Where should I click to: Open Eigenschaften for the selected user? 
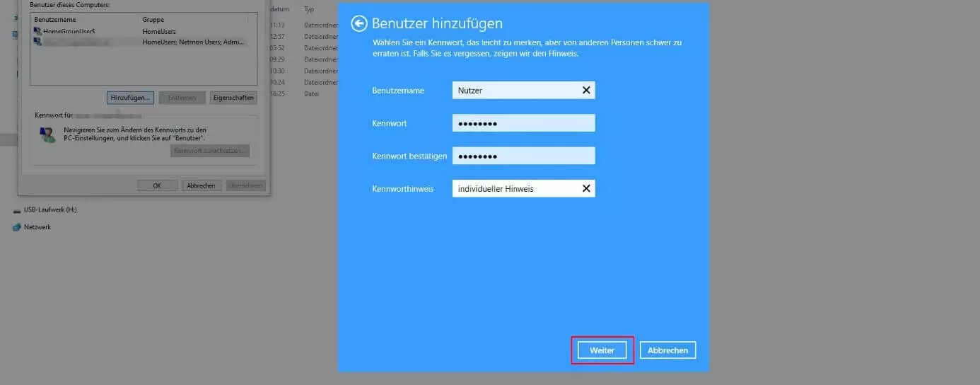click(x=233, y=98)
